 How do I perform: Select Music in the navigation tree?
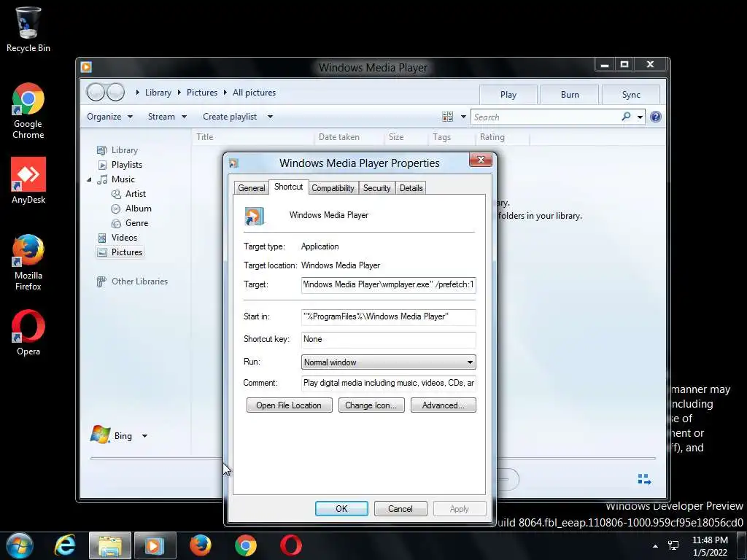coord(123,179)
